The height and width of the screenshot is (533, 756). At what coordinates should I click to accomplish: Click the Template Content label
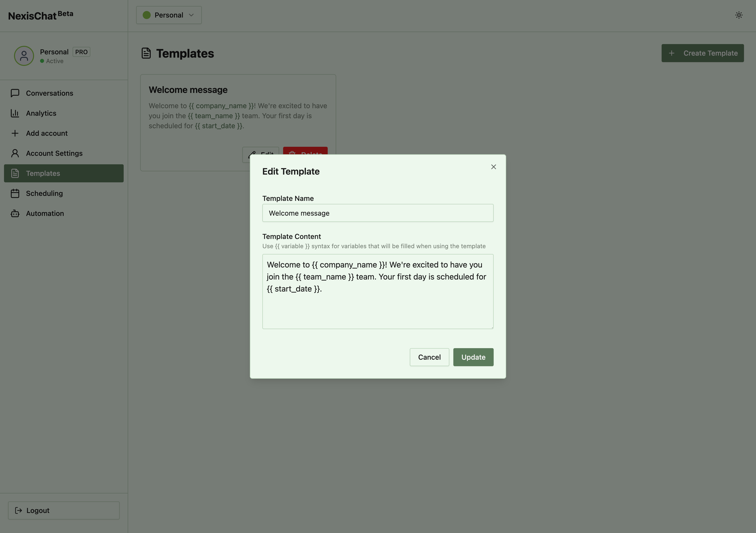pos(291,236)
